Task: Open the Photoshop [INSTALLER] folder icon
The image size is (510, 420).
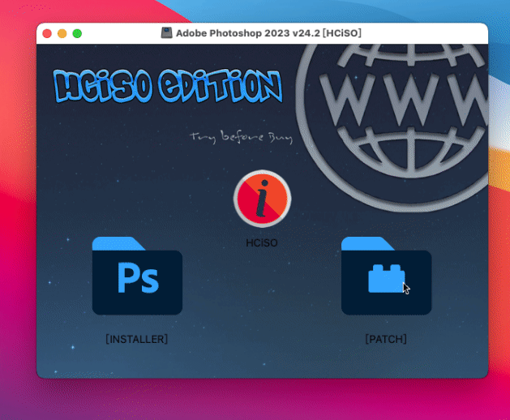Action: coord(137,276)
